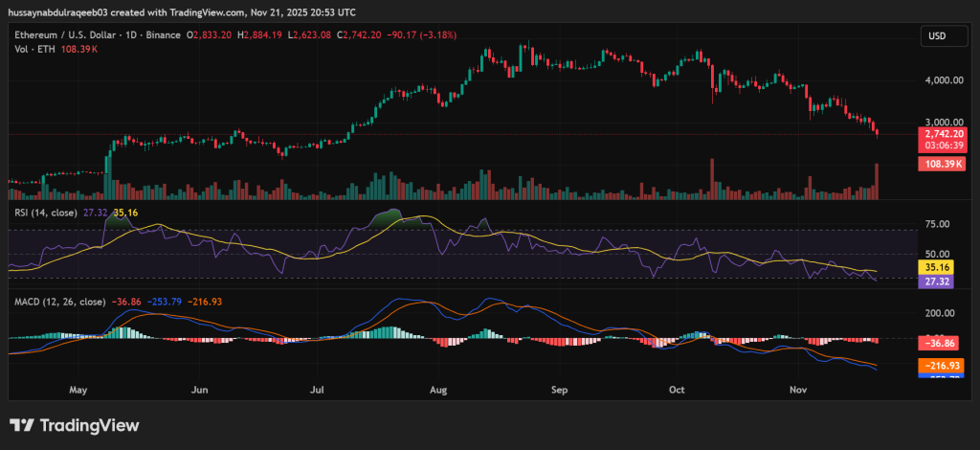980x450 pixels.
Task: Click the yellow 35.16 RSI average label
Action: [x=934, y=267]
